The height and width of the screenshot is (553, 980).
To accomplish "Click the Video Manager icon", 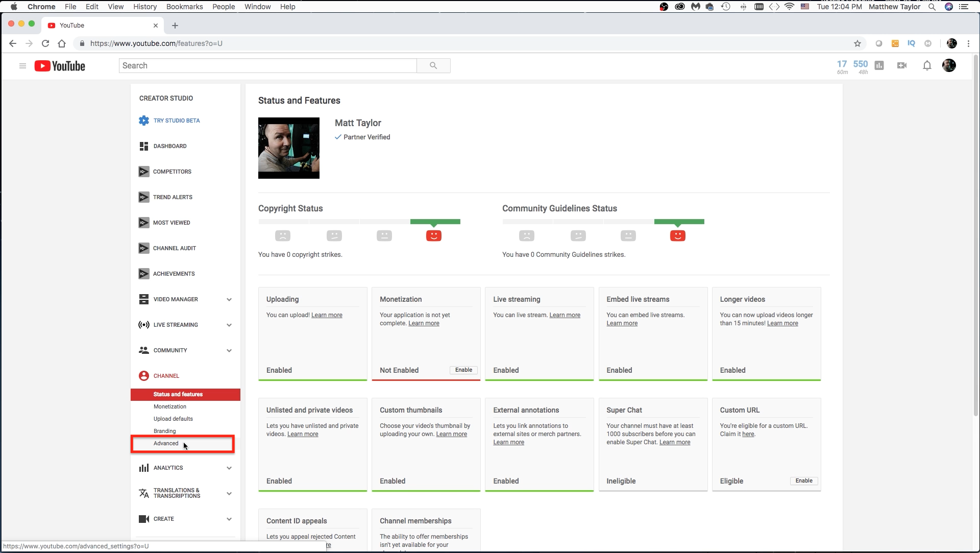I will [144, 299].
